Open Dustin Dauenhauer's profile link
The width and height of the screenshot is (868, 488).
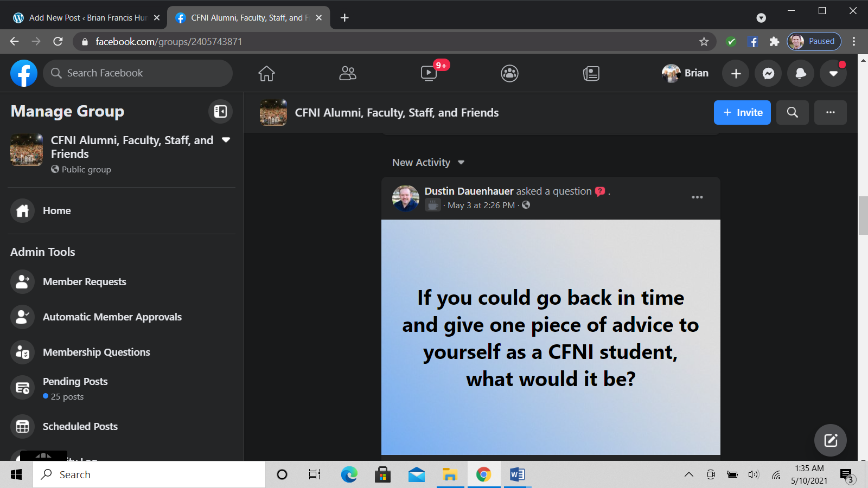[x=469, y=191]
